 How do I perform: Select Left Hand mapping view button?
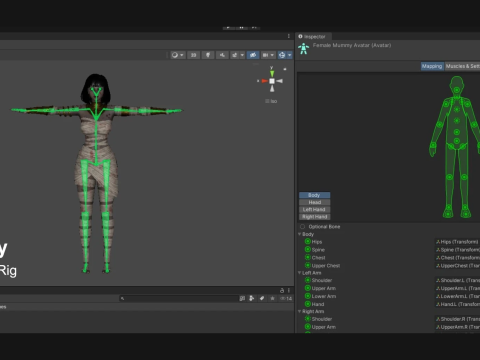314,210
